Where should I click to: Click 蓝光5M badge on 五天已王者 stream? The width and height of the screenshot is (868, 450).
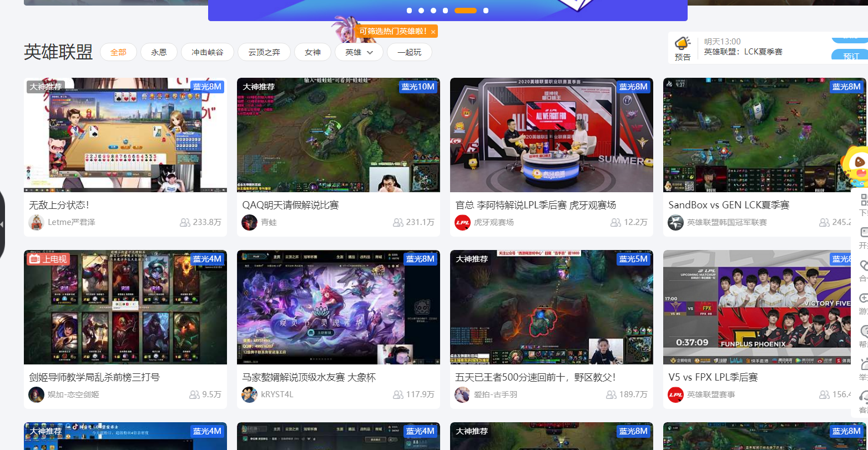(x=634, y=259)
